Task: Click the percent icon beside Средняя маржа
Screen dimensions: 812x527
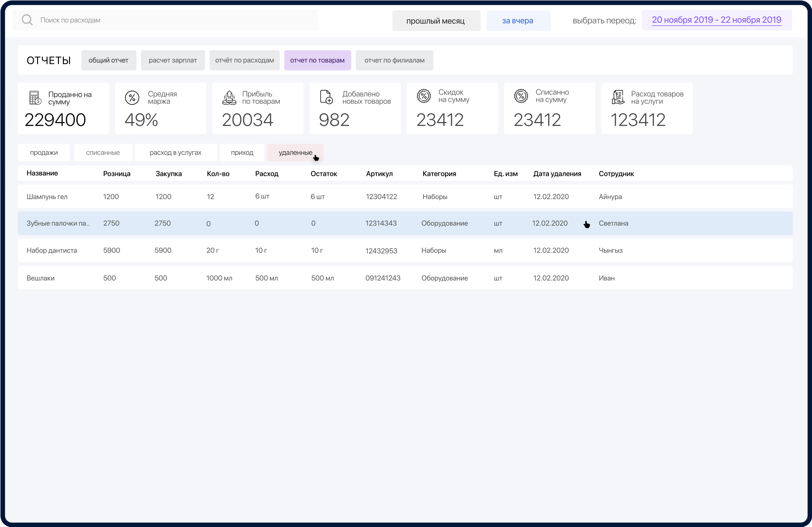Action: pyautogui.click(x=132, y=98)
